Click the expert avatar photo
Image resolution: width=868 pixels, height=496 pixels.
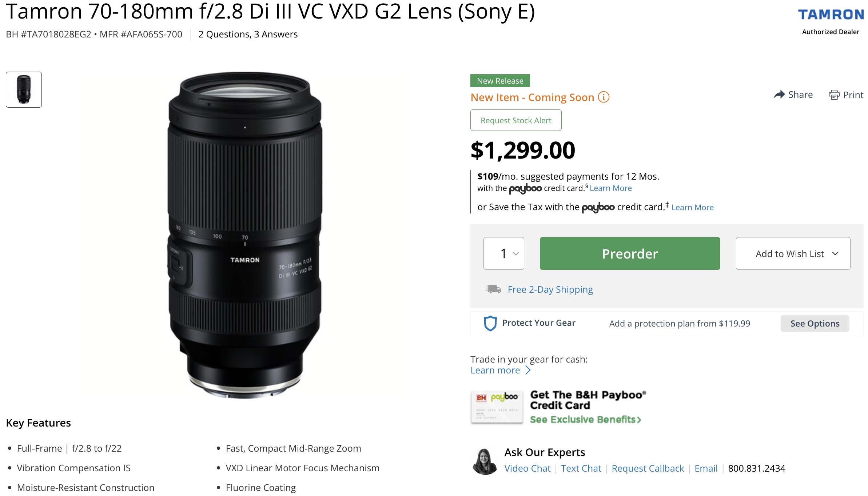pyautogui.click(x=484, y=461)
